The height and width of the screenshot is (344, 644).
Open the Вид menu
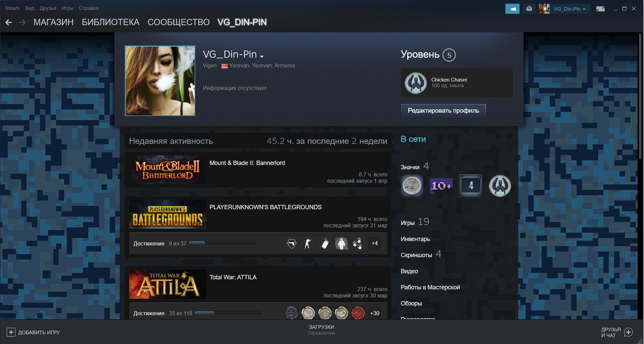click(x=30, y=8)
